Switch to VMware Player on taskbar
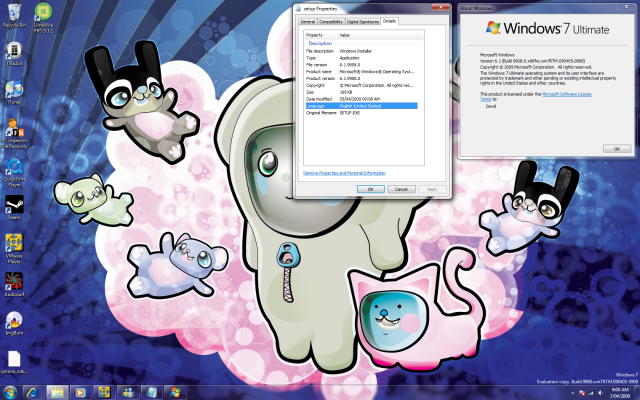Image resolution: width=640 pixels, height=400 pixels. pyautogui.click(x=104, y=392)
